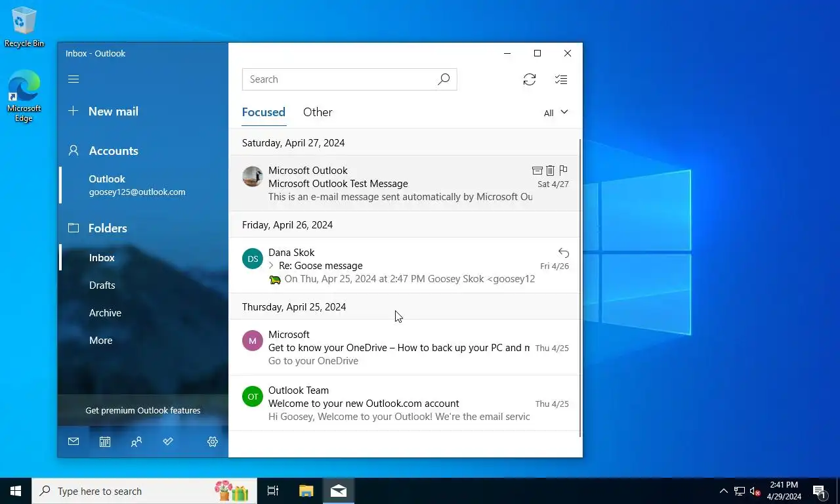Click the New mail plus icon
The image size is (840, 504).
73,112
